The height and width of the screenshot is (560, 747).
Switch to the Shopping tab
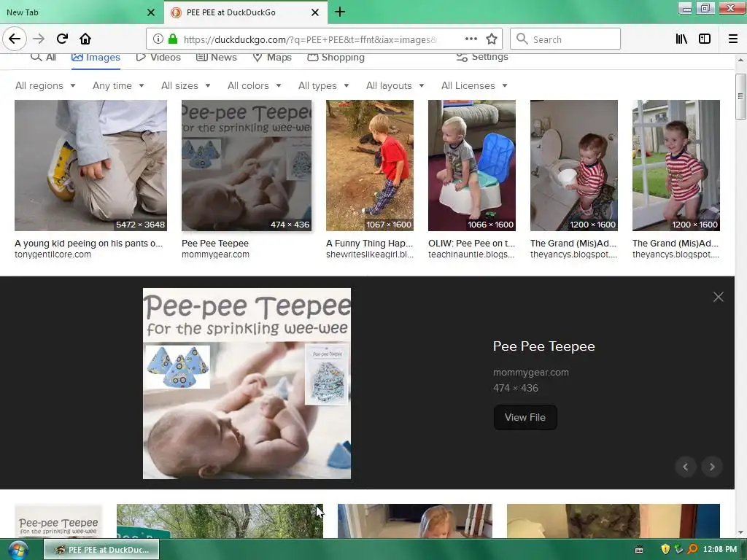pos(336,57)
